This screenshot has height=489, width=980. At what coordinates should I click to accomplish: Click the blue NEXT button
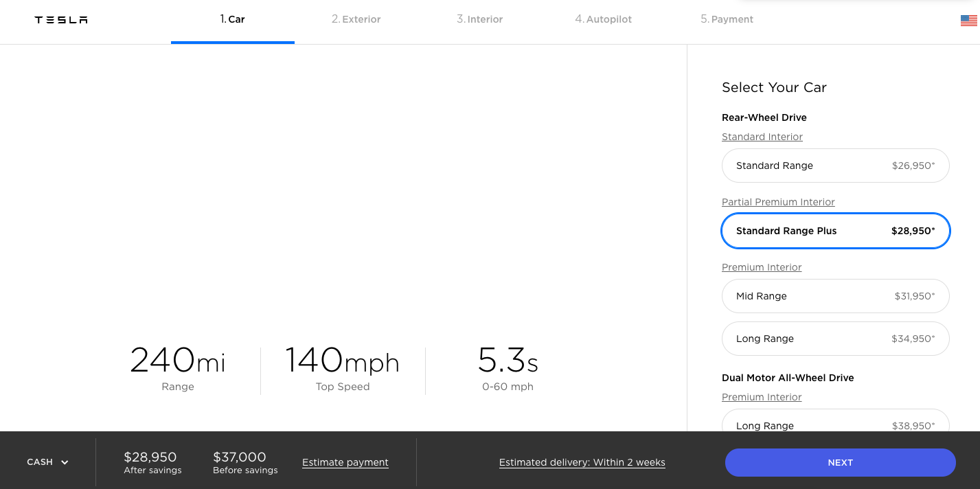click(x=840, y=462)
